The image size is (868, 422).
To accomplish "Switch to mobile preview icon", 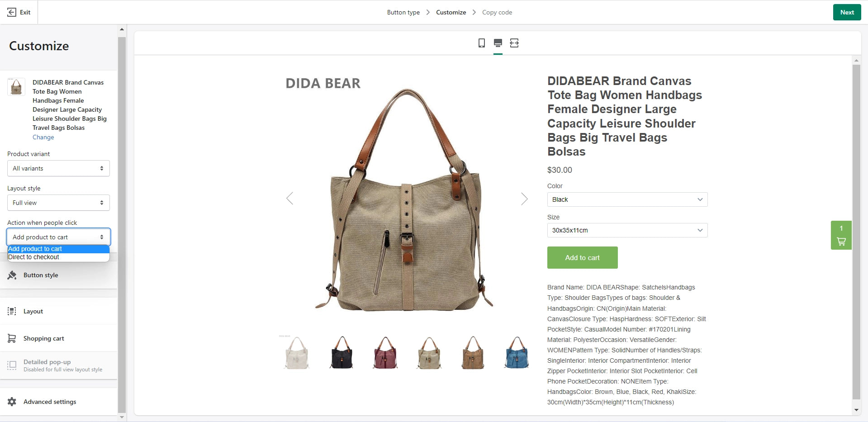I will click(482, 43).
